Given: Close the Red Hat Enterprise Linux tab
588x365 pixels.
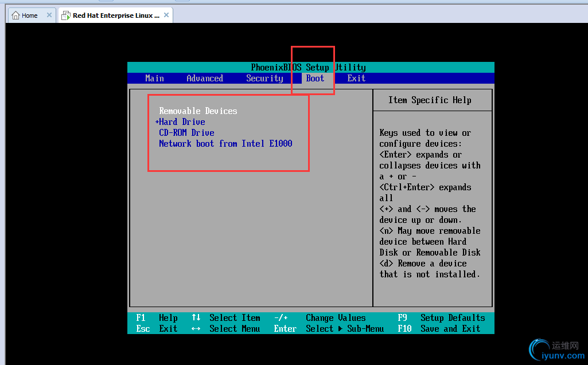Looking at the screenshot, I should (166, 15).
